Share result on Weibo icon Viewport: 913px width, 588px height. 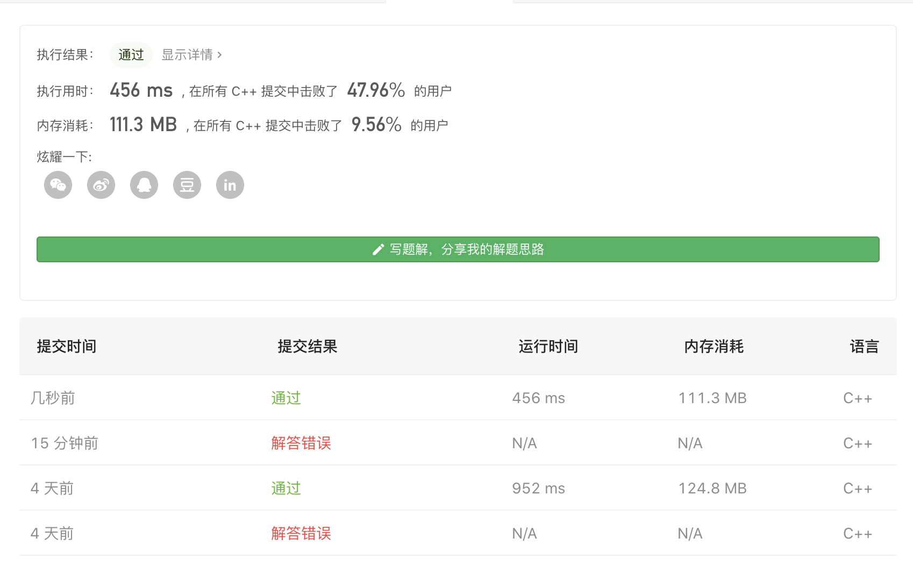pos(101,185)
